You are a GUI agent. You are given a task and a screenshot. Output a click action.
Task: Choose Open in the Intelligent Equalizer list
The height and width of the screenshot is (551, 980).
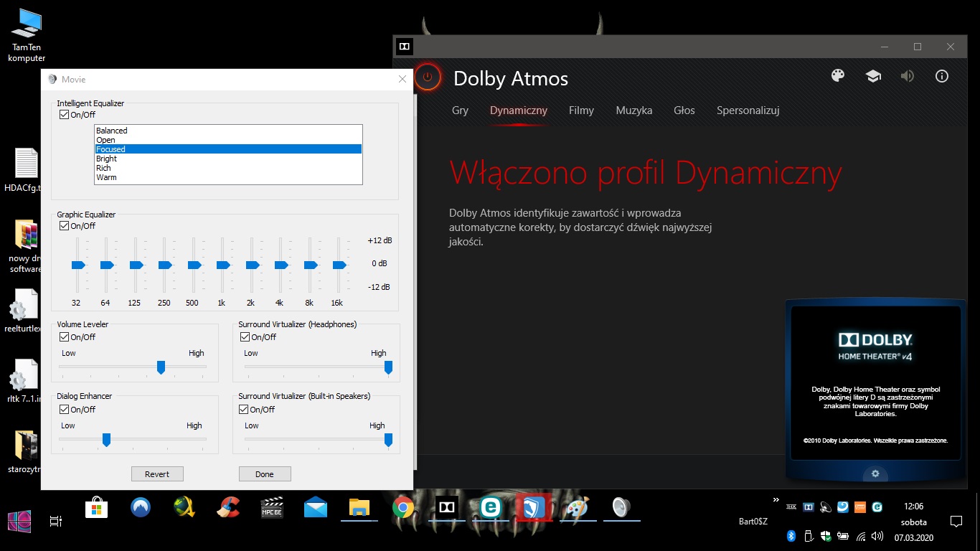coord(228,140)
